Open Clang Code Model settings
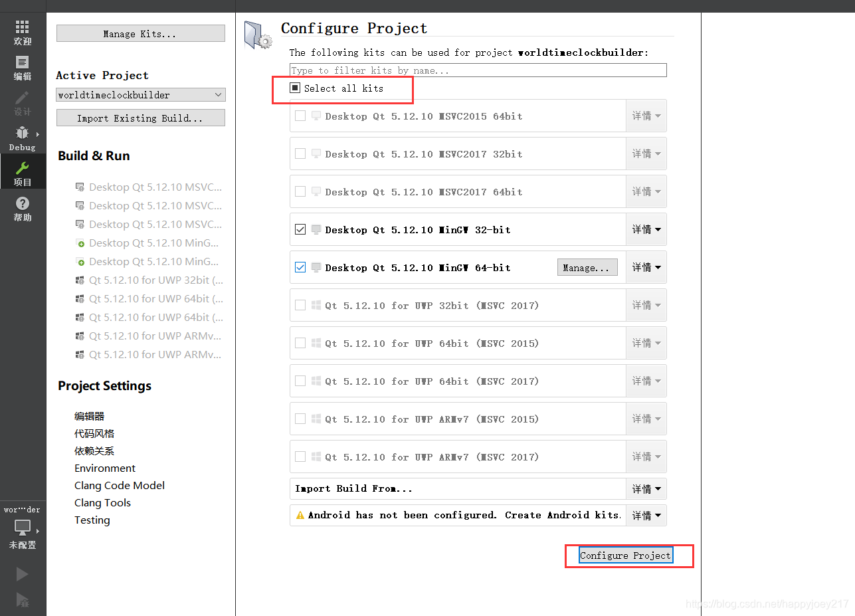The width and height of the screenshot is (855, 616). pyautogui.click(x=120, y=485)
